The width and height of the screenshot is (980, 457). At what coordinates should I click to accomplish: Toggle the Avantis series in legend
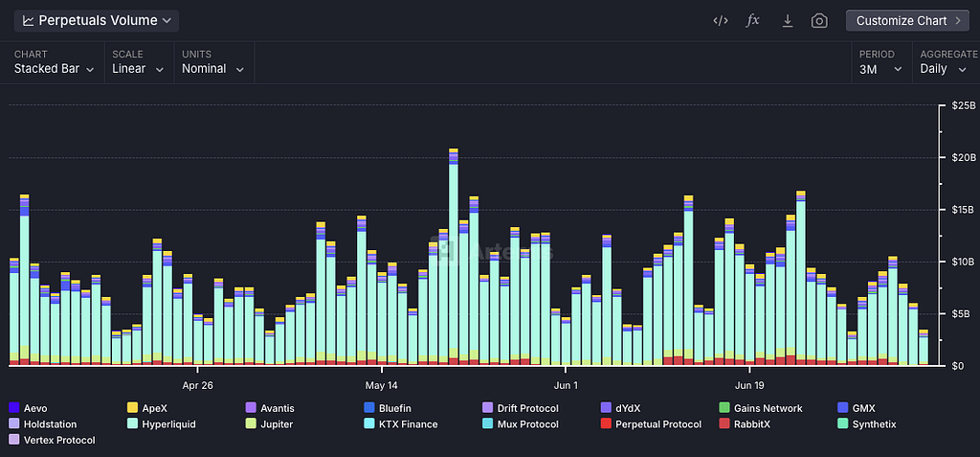269,408
